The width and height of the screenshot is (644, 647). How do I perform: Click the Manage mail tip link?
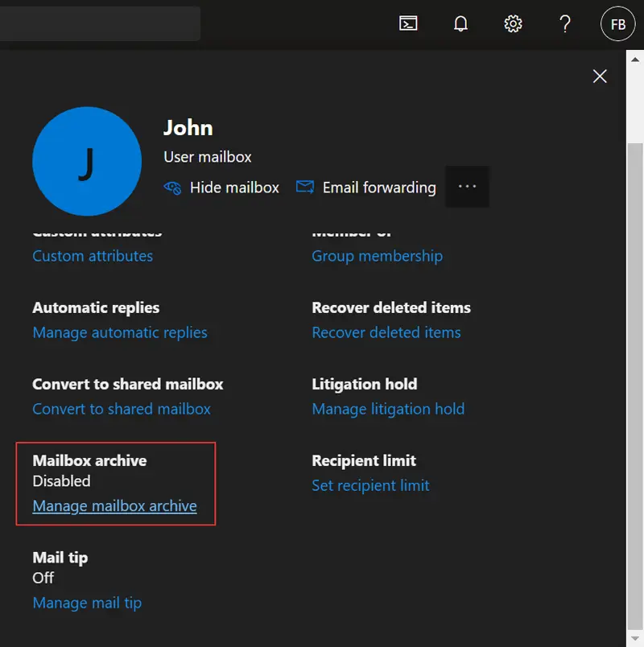pyautogui.click(x=87, y=603)
